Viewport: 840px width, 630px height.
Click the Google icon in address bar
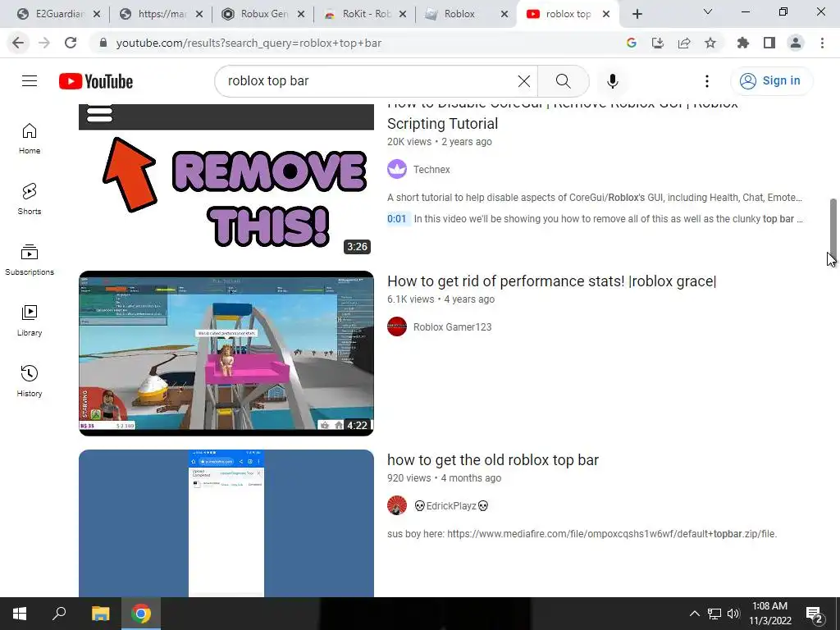(631, 43)
